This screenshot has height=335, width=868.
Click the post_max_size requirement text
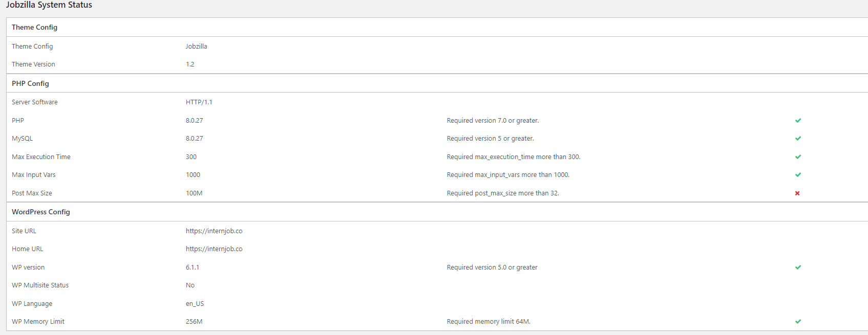point(503,193)
